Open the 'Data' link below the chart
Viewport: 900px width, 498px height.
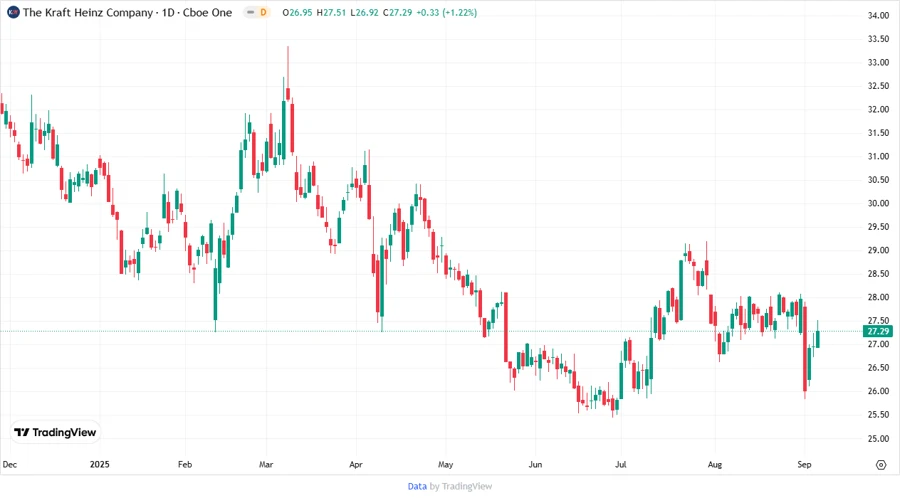(x=417, y=487)
